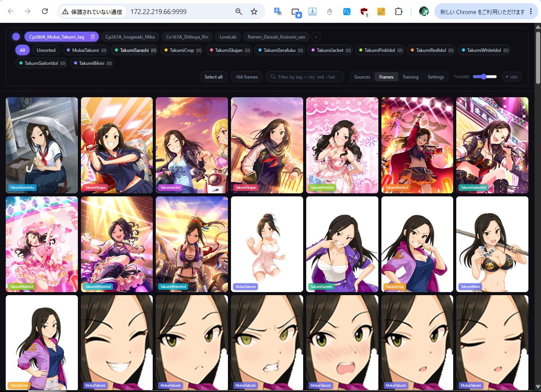
Task: Bookmark this page with the star icon
Action: tap(254, 12)
